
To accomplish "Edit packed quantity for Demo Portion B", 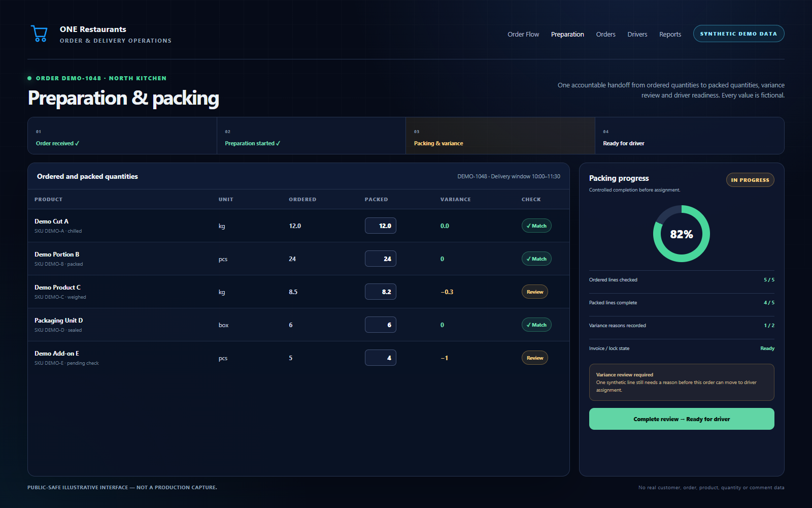I will coord(381,259).
